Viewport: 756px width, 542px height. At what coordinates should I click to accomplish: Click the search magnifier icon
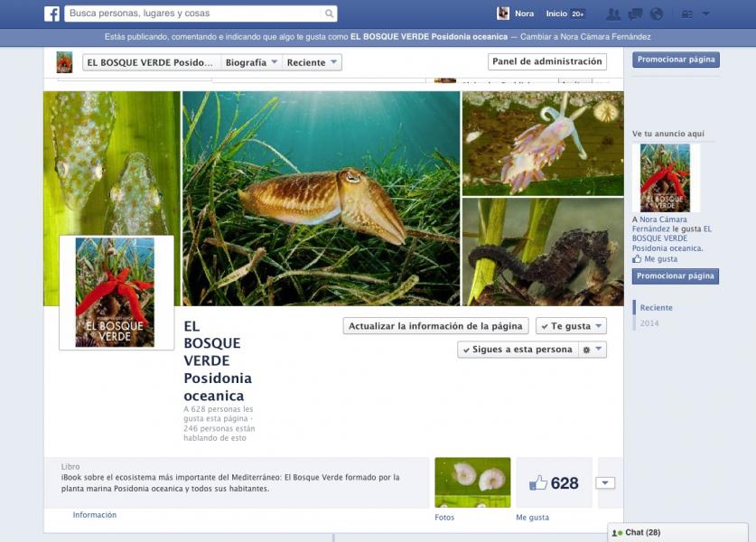pyautogui.click(x=330, y=14)
